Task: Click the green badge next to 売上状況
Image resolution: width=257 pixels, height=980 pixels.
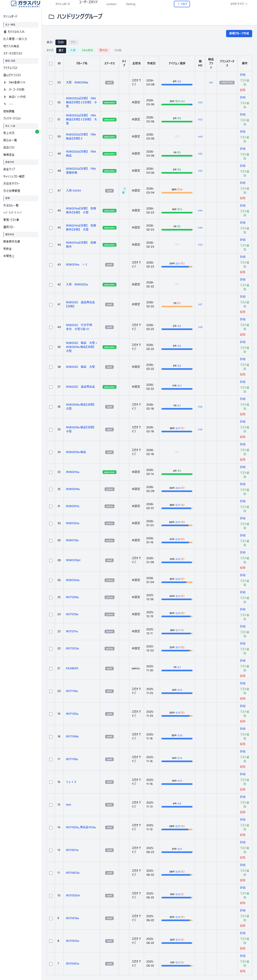Action: (x=37, y=132)
